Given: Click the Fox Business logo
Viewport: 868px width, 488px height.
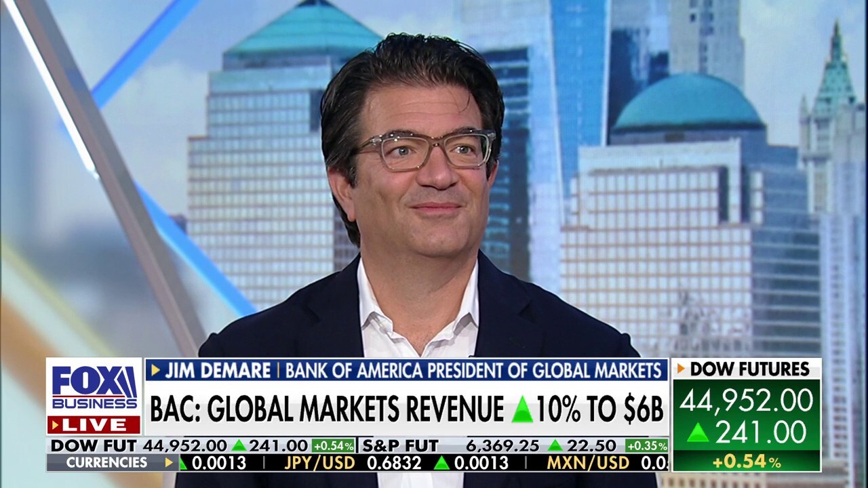Looking at the screenshot, I should coord(94,387).
